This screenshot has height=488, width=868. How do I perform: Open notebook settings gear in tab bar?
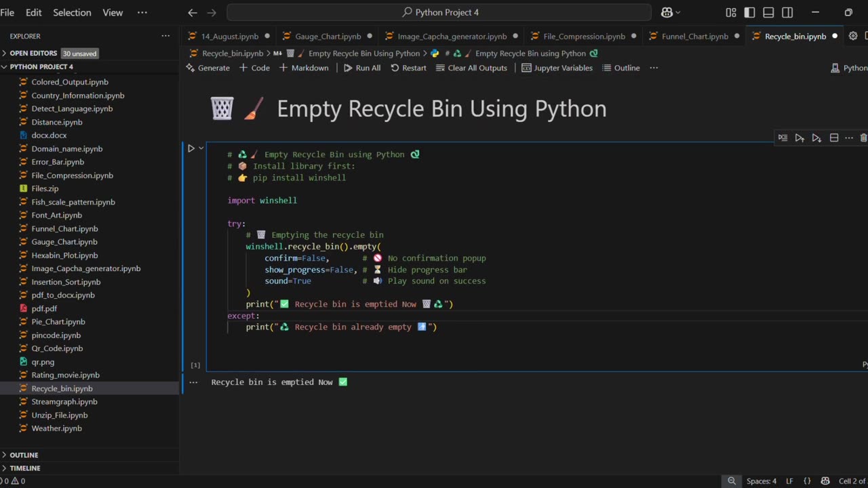click(x=853, y=37)
